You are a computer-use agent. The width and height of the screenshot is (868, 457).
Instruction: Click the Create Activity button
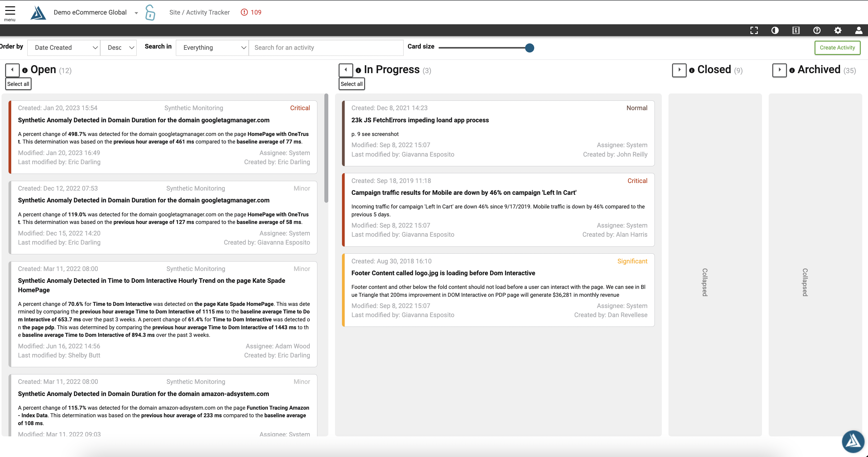[837, 47]
